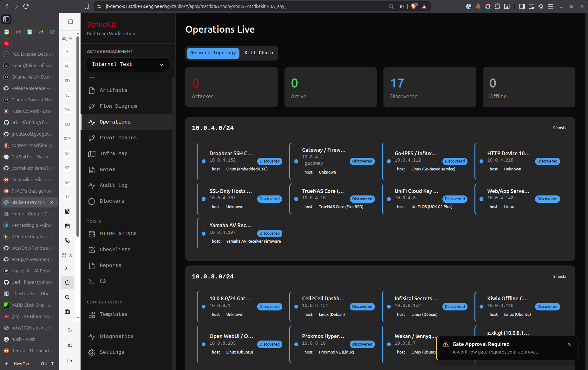Close the Strike48 Prospect browser tab
The height and width of the screenshot is (370, 588).
coord(52,202)
